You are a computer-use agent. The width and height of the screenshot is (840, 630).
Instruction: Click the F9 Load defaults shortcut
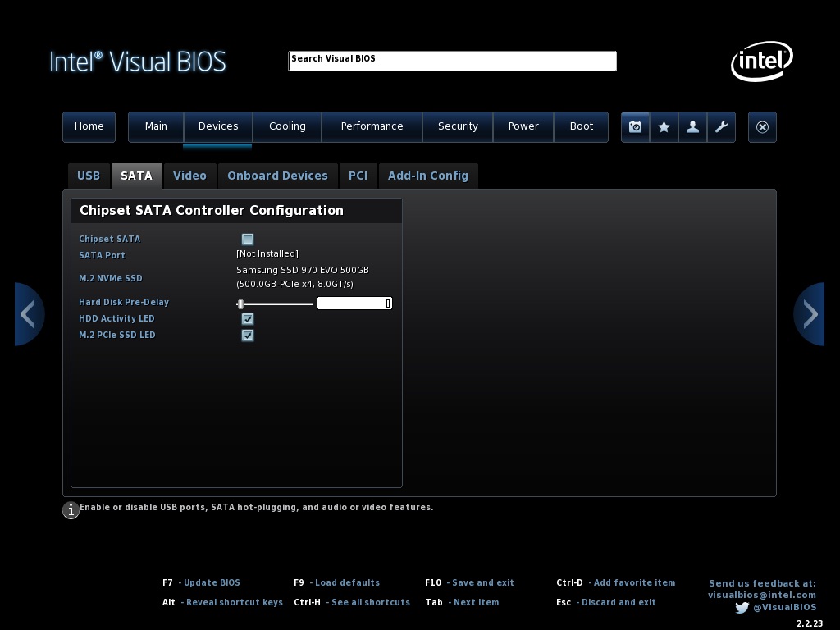click(x=337, y=583)
